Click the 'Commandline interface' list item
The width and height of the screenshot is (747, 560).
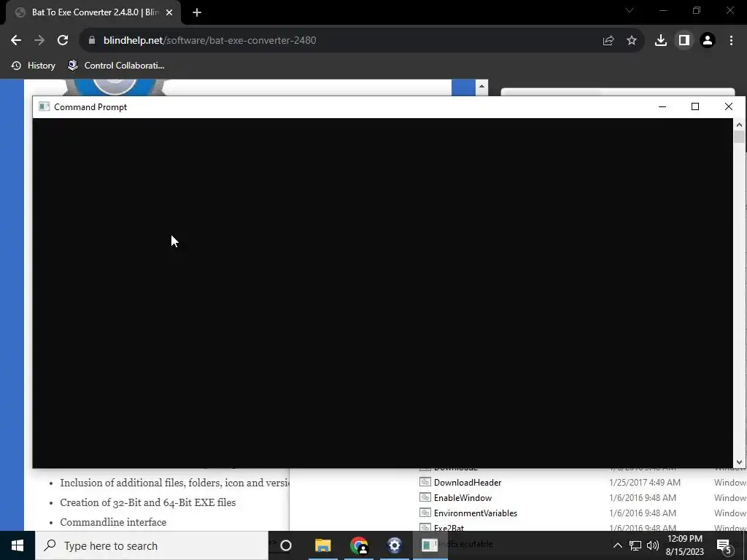pyautogui.click(x=113, y=522)
